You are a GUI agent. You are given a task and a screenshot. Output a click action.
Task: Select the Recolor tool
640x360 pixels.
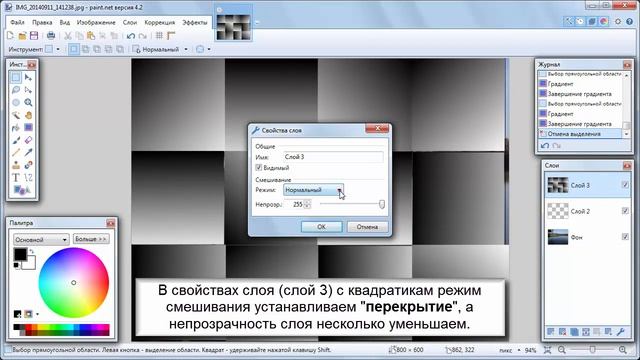click(28, 165)
